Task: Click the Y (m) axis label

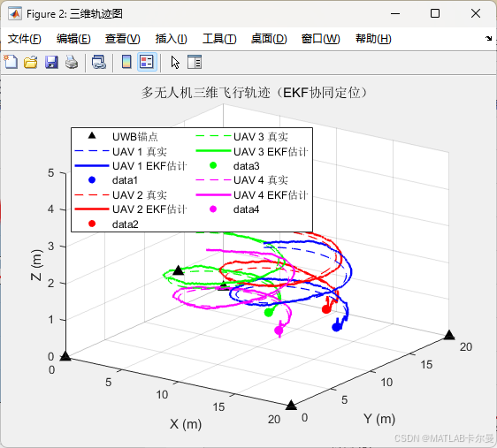Action: [379, 419]
